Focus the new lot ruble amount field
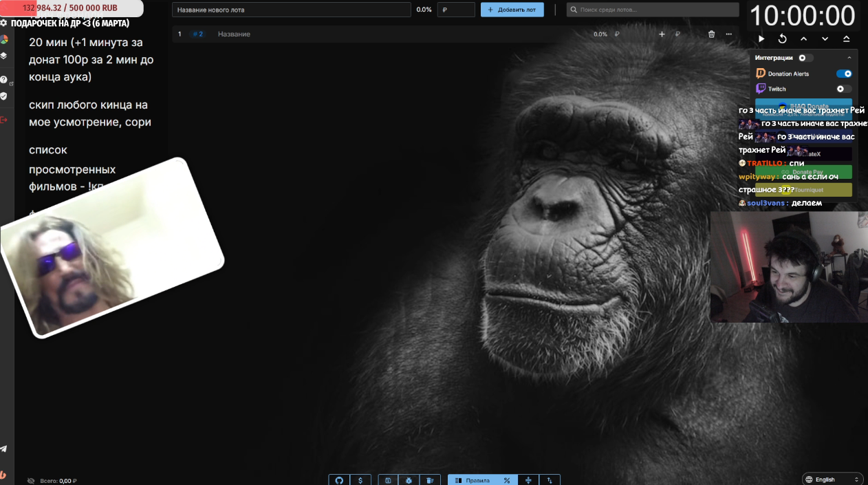The height and width of the screenshot is (485, 868). point(456,10)
